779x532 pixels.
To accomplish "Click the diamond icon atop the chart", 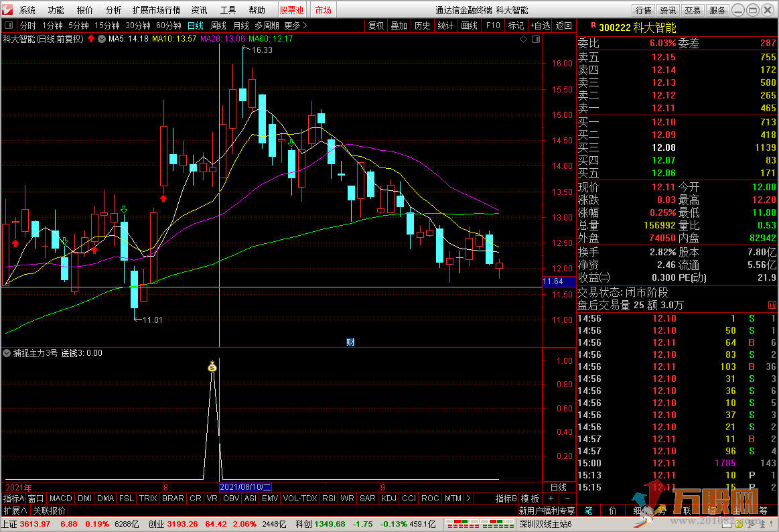I will (523, 40).
